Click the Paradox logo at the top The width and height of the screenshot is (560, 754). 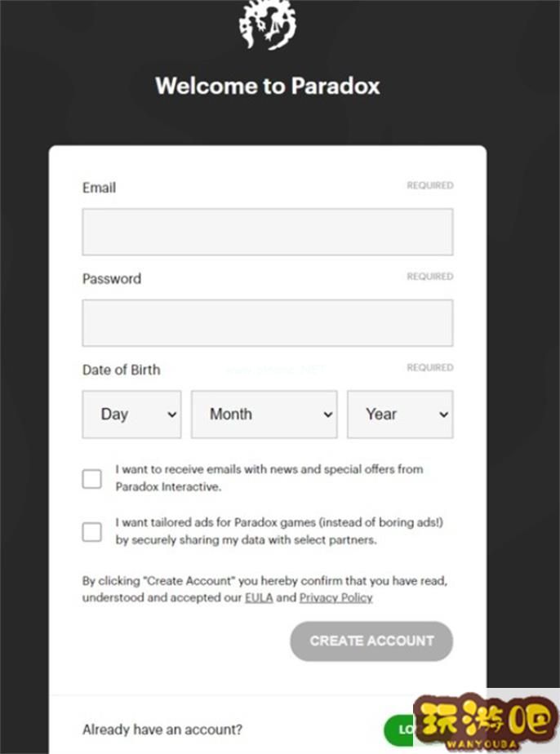tap(268, 24)
